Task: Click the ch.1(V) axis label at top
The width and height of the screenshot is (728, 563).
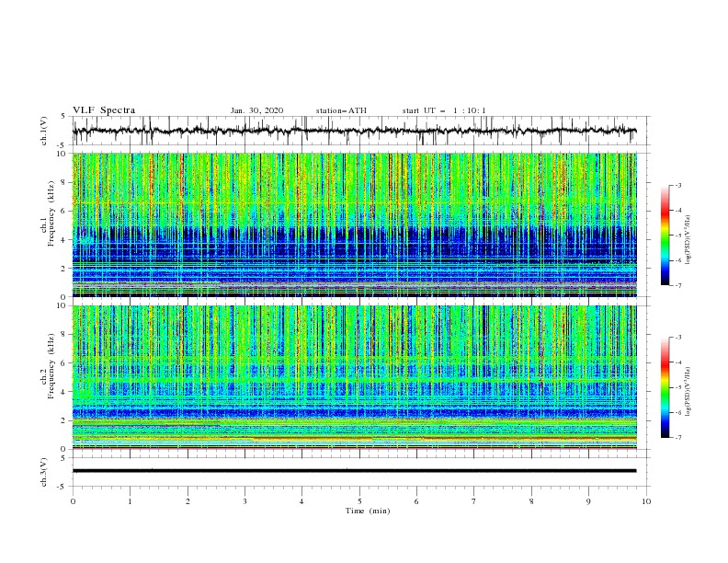Action: click(44, 131)
